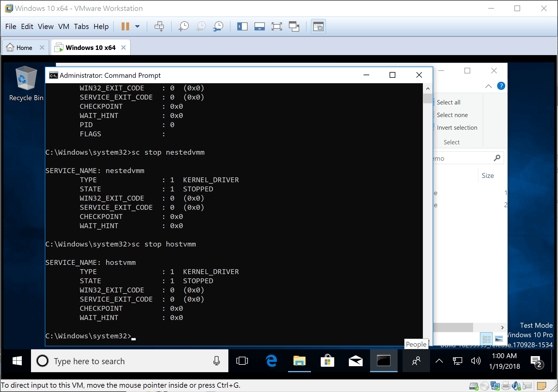558x392 pixels.
Task: Click the VMware suspend/pause button
Action: pyautogui.click(x=125, y=27)
